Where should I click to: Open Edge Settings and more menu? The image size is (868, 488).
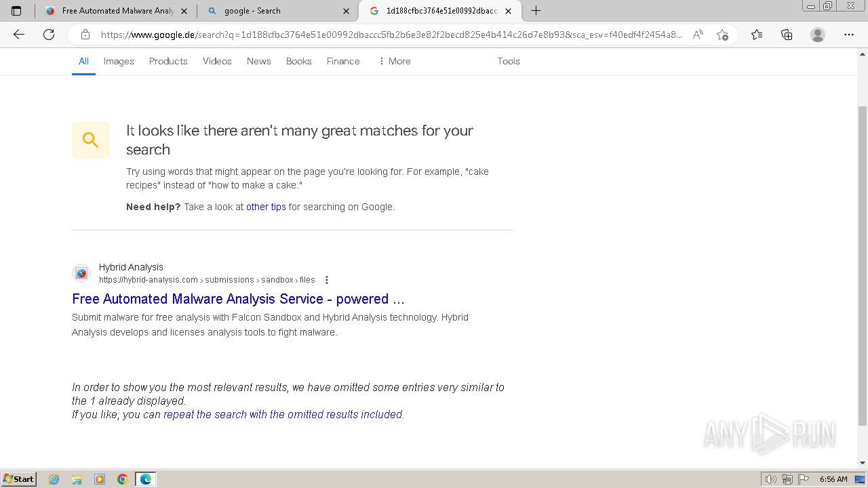tap(849, 35)
